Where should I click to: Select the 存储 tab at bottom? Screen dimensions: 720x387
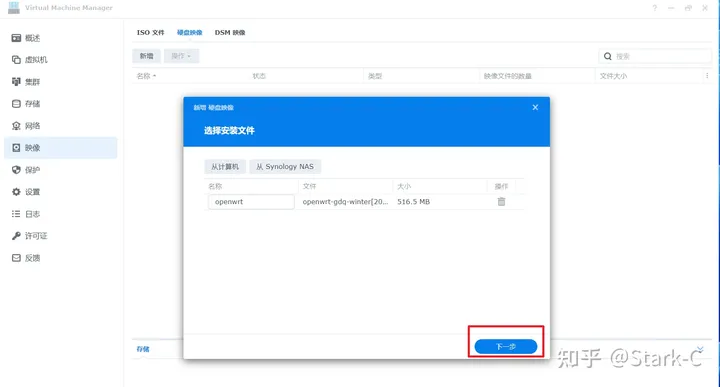[x=143, y=349]
